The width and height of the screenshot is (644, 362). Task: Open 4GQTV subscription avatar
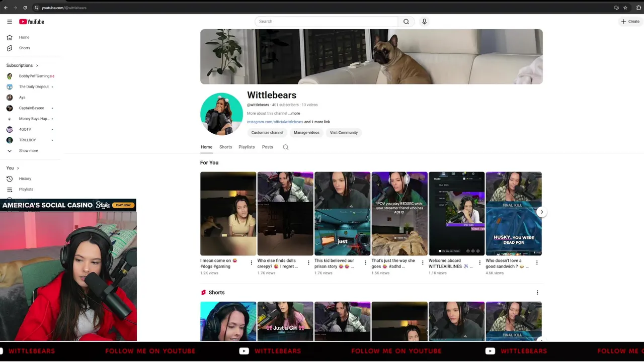(x=10, y=129)
